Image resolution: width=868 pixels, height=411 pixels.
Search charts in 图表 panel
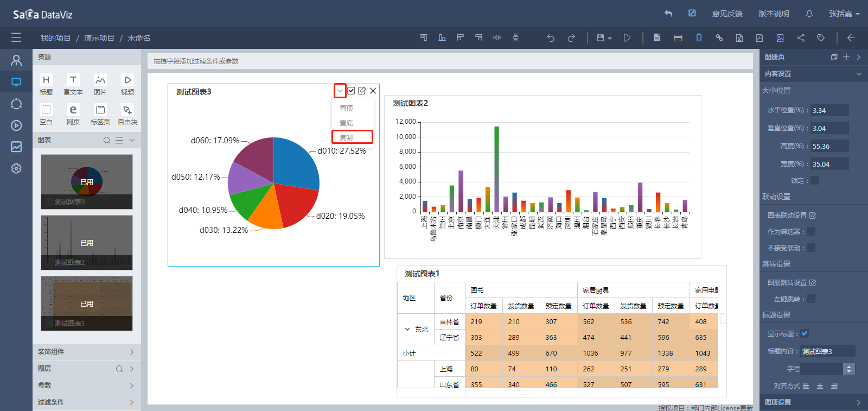pyautogui.click(x=107, y=140)
